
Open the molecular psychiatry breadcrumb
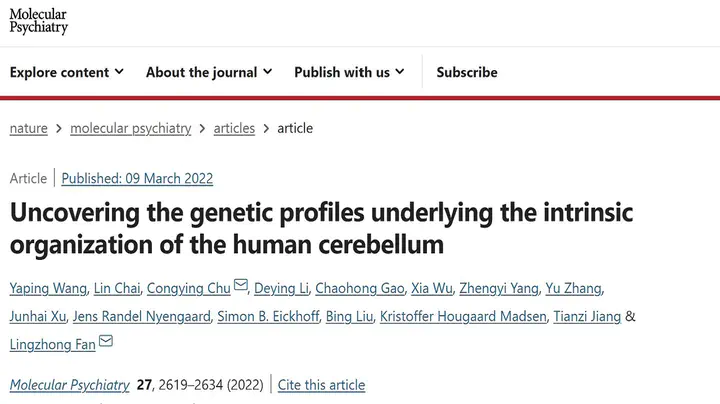tap(130, 128)
